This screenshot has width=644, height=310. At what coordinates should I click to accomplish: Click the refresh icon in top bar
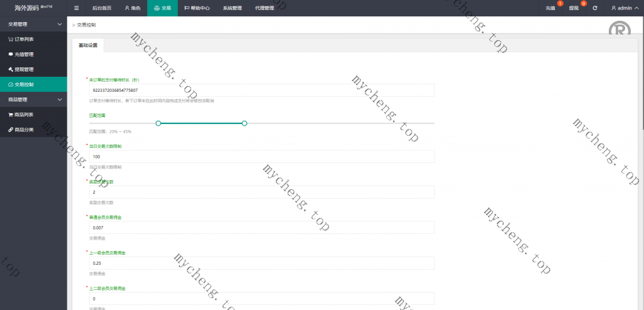(595, 8)
